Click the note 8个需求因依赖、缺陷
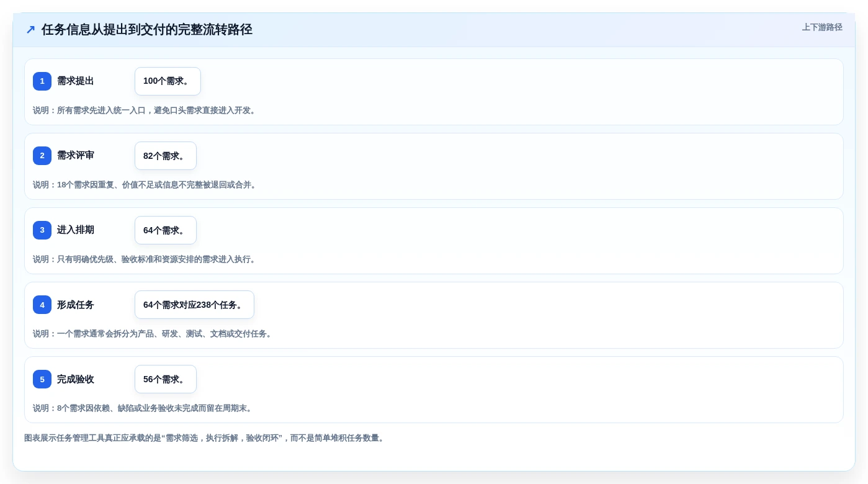The image size is (868, 484). click(144, 408)
